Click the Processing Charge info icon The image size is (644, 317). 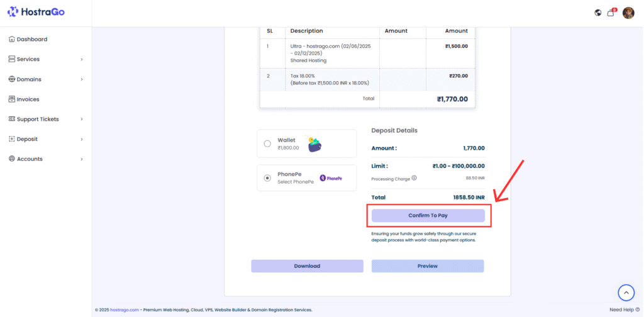pos(414,178)
